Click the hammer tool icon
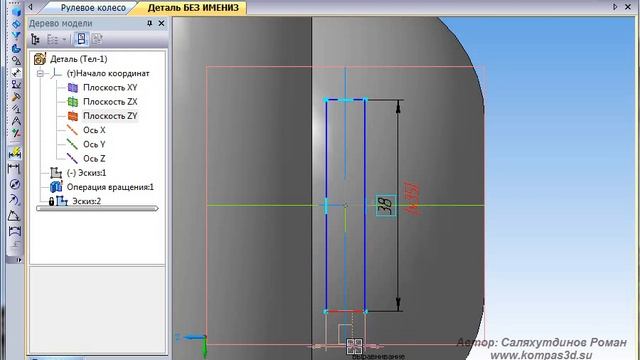 pyautogui.click(x=16, y=97)
